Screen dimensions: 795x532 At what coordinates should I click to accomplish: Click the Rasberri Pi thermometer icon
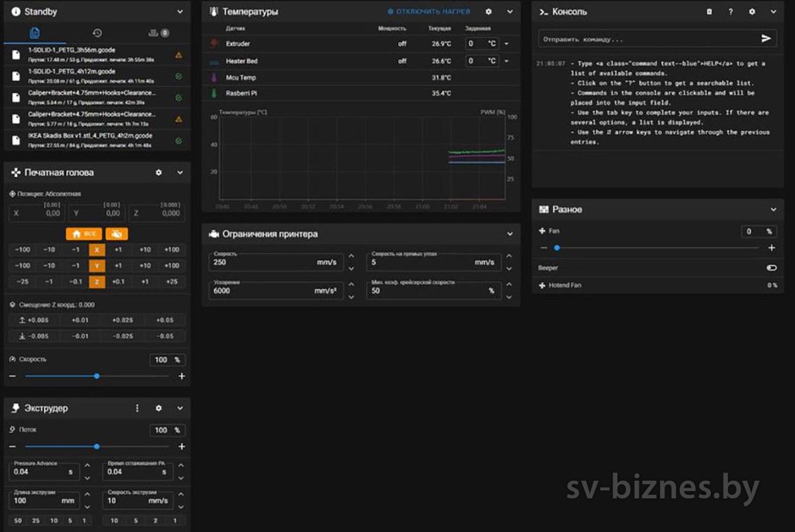[213, 93]
